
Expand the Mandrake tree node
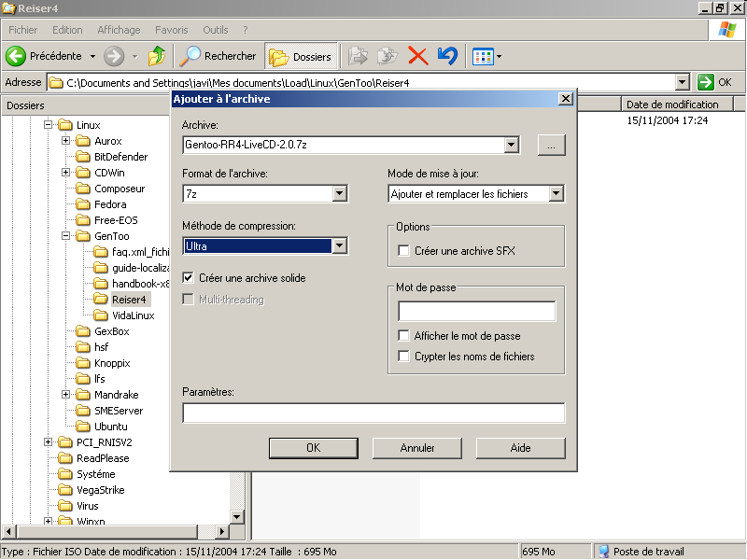click(x=65, y=394)
